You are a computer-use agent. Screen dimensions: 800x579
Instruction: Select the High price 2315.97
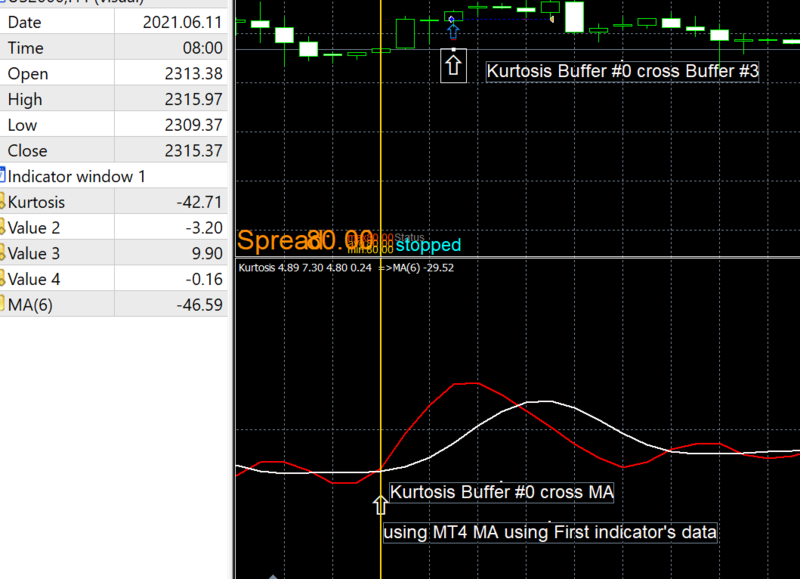[193, 99]
